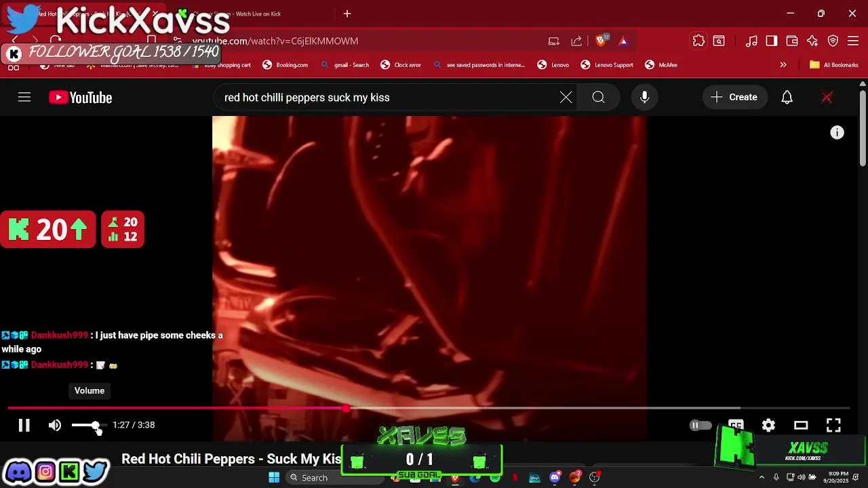Adjust the volume slider handle
This screenshot has height=488, width=868.
point(96,425)
